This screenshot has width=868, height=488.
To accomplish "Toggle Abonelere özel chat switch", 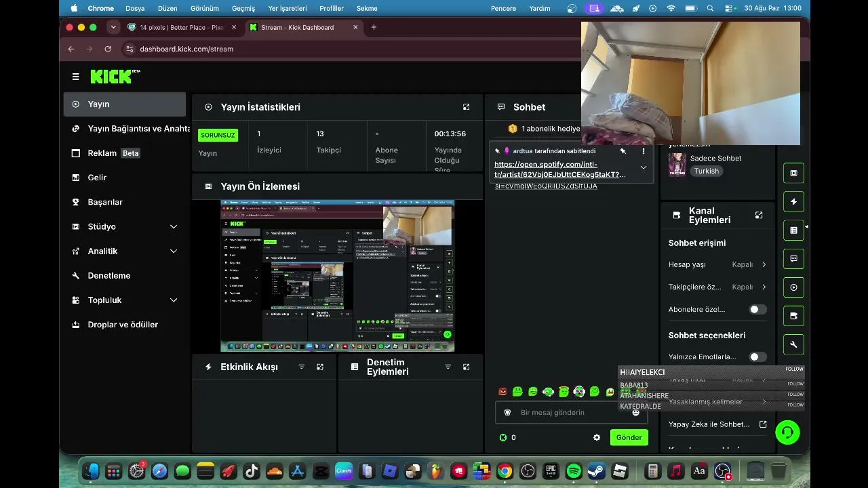I will (757, 309).
